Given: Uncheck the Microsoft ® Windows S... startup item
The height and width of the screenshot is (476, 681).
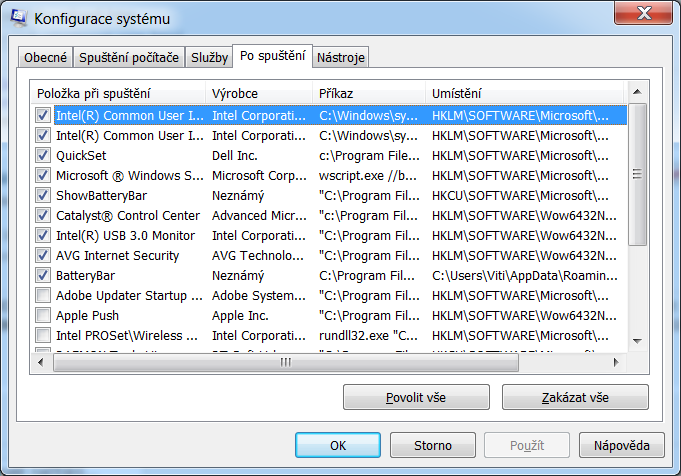Looking at the screenshot, I should click(43, 175).
